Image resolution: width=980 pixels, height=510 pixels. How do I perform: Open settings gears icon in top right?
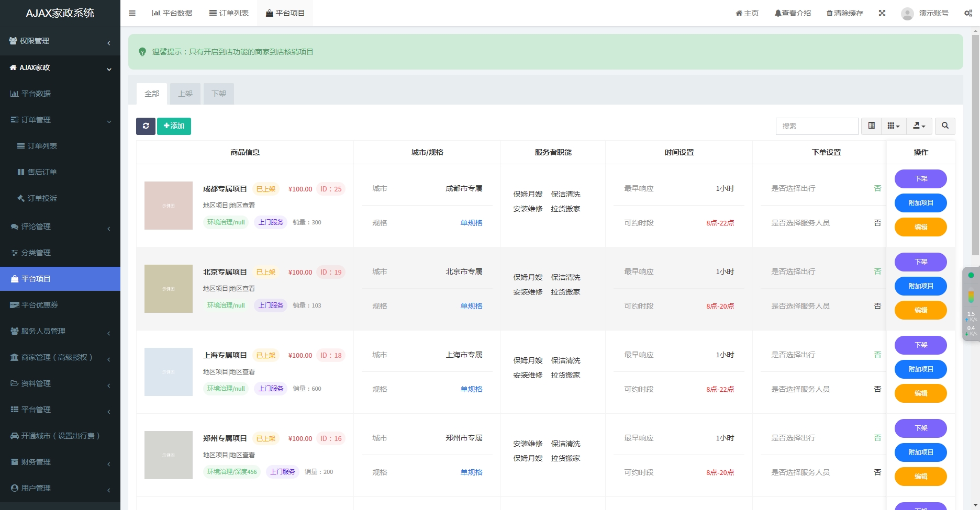click(968, 13)
